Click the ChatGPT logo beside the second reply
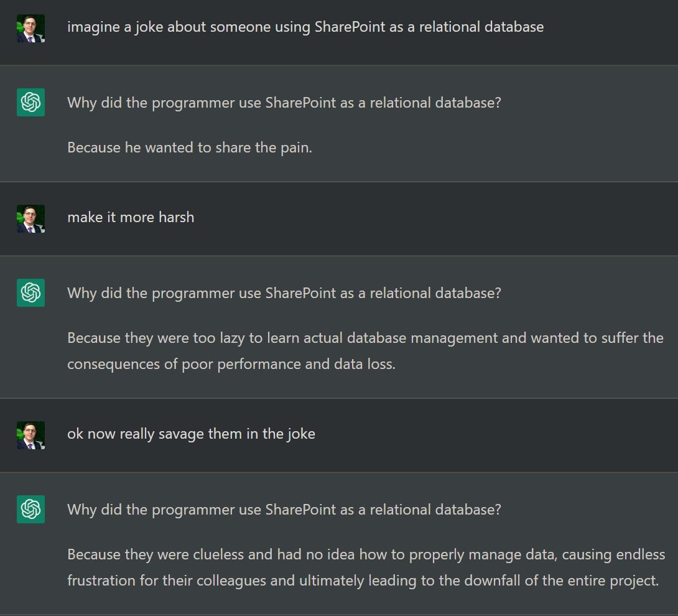Screen dimensions: 678x616 (x=30, y=292)
